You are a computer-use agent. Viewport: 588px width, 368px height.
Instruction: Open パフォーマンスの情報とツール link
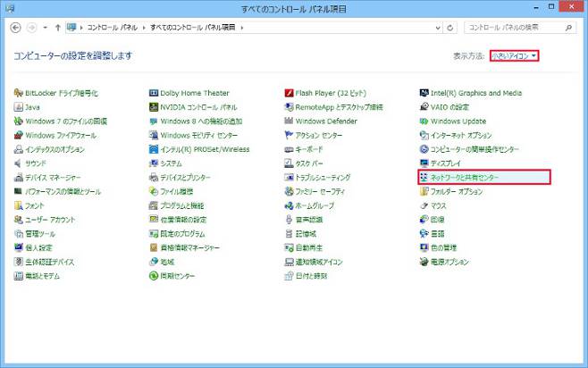63,191
